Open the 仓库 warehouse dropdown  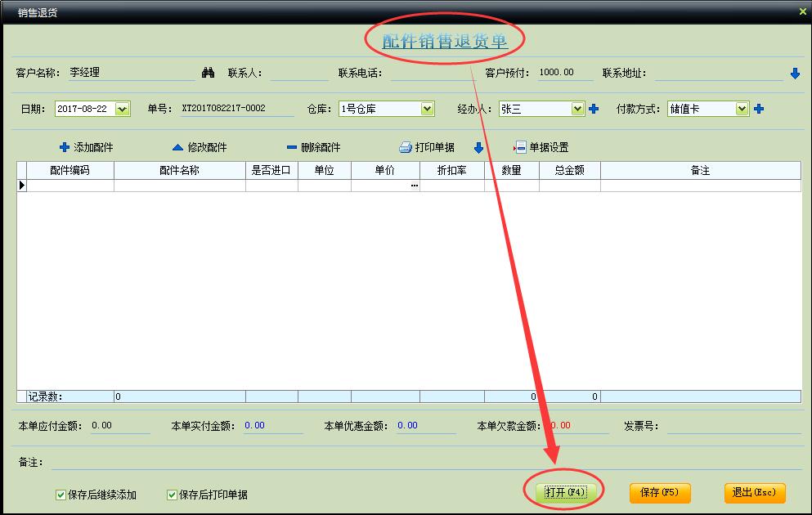(427, 109)
